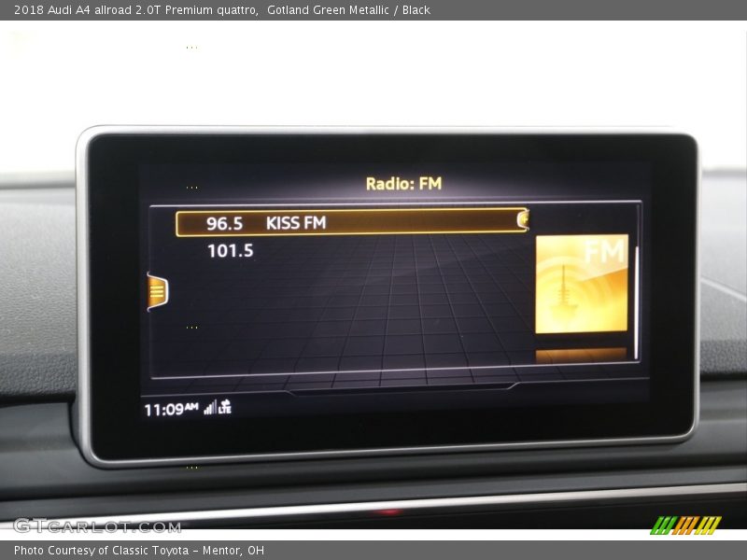Click the Gotland Green Metallic color text
This screenshot has height=560, width=747.
point(329,10)
